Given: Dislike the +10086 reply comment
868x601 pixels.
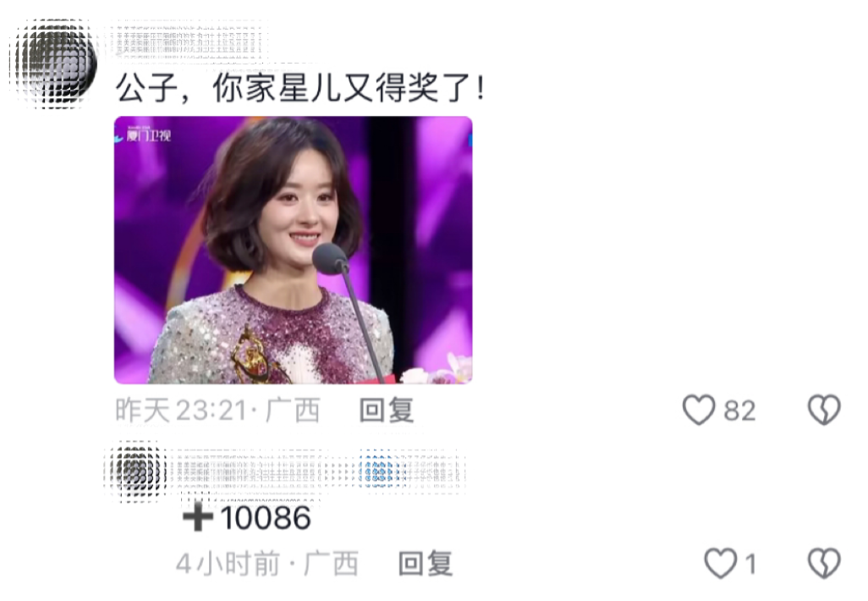Looking at the screenshot, I should coord(824,564).
